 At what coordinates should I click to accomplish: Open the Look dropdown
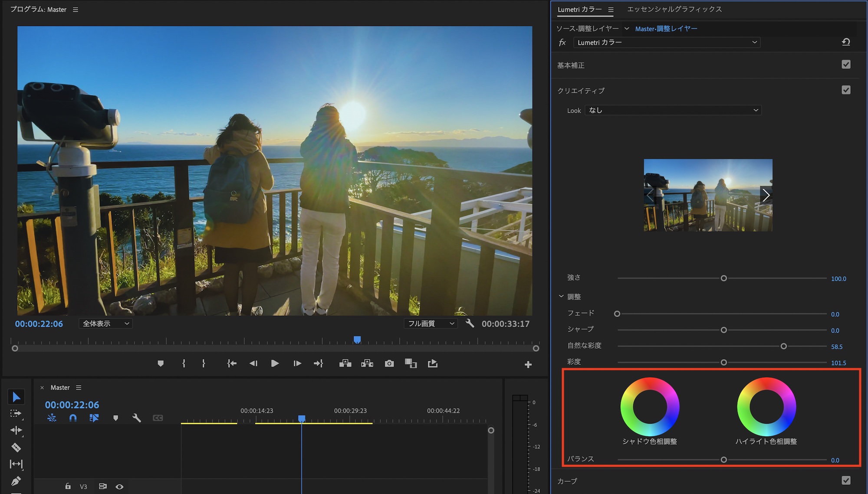[x=673, y=110]
